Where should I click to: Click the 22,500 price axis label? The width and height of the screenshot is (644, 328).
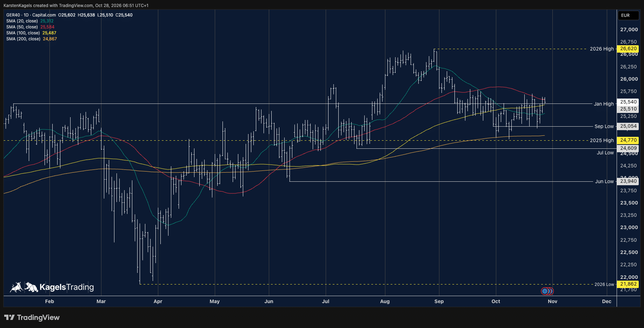pos(629,252)
